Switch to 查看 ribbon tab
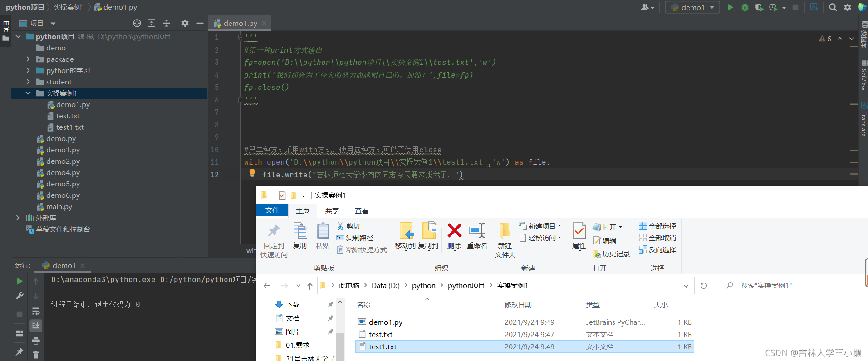The image size is (868, 361). (x=362, y=210)
